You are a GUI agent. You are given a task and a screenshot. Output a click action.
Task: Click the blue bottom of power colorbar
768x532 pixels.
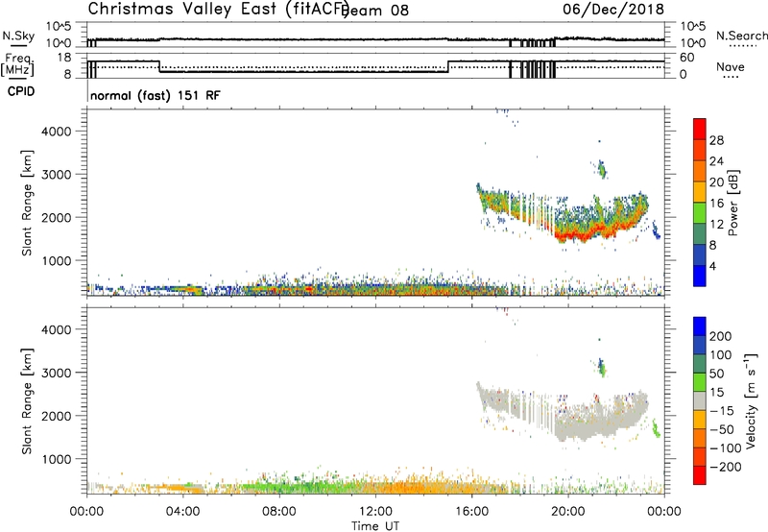click(x=700, y=278)
